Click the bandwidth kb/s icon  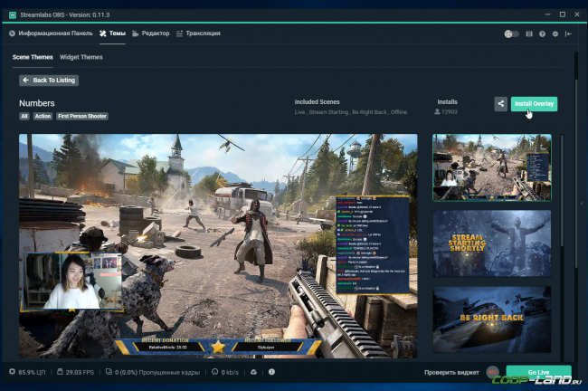[x=215, y=372]
